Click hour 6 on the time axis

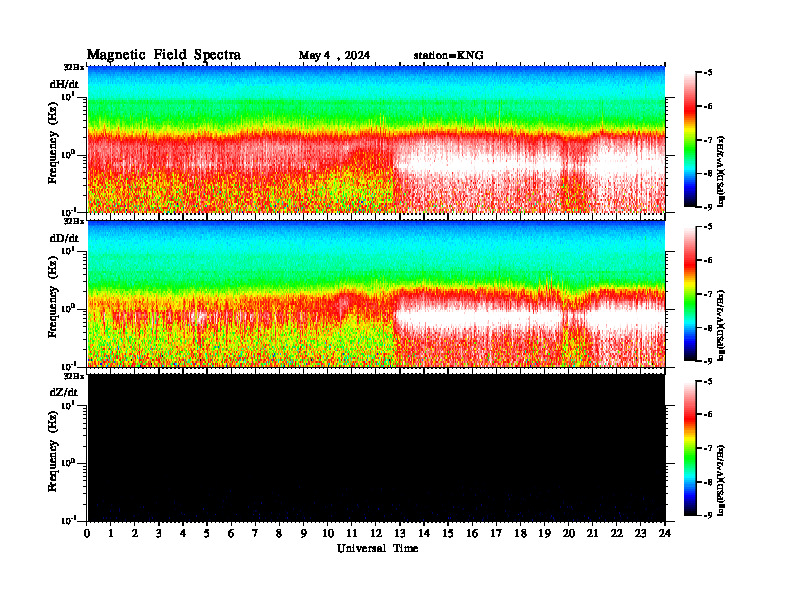231,534
